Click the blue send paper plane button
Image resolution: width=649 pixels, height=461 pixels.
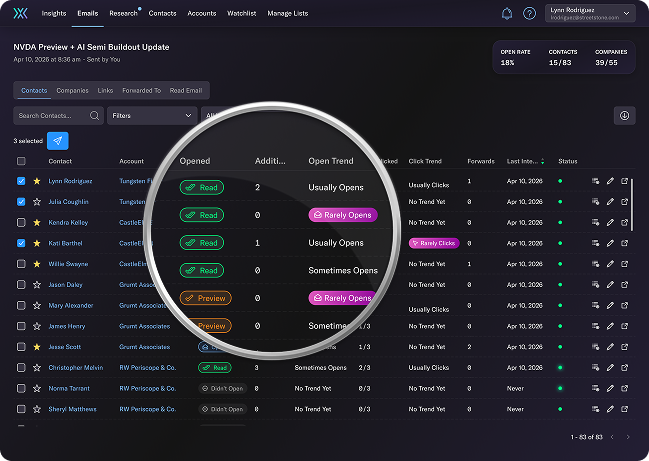coord(58,141)
